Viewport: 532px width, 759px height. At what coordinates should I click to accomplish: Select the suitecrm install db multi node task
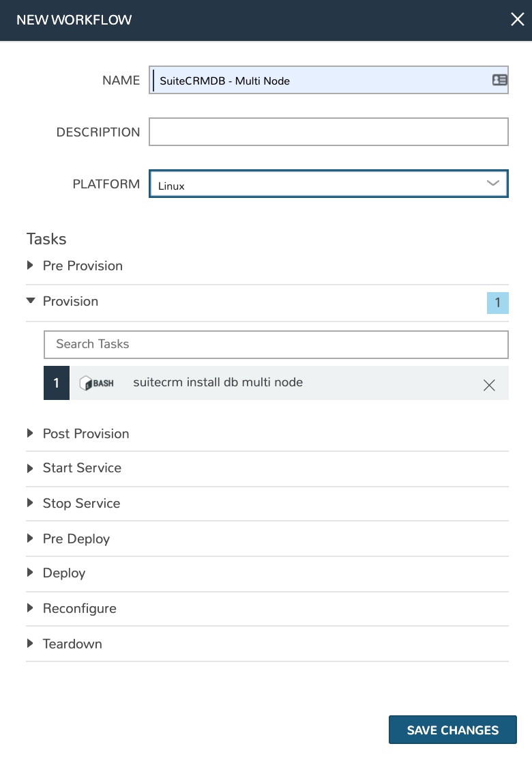(x=218, y=382)
